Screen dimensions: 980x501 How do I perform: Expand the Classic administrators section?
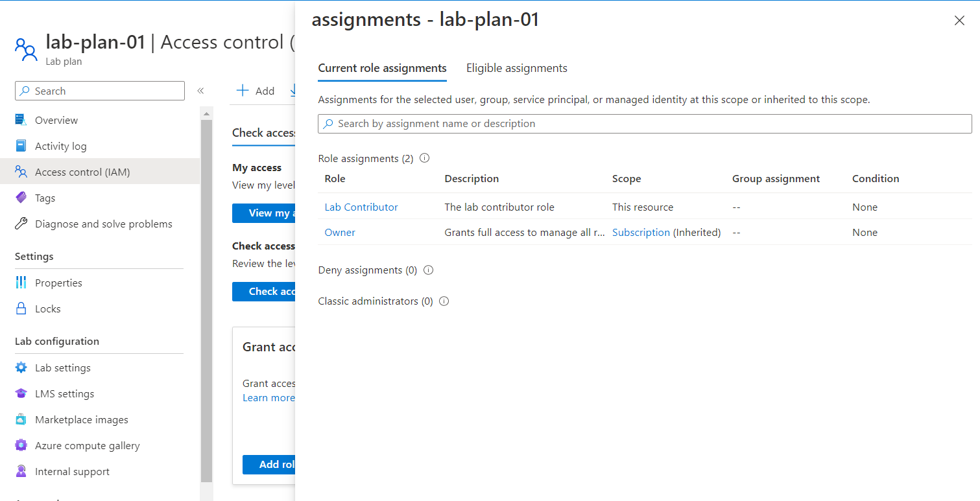click(x=375, y=301)
